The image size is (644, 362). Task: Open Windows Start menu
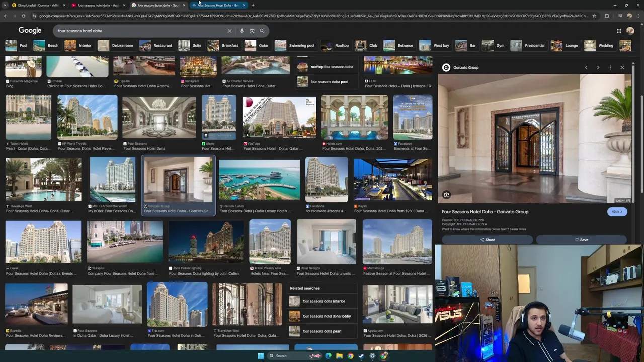point(261,356)
